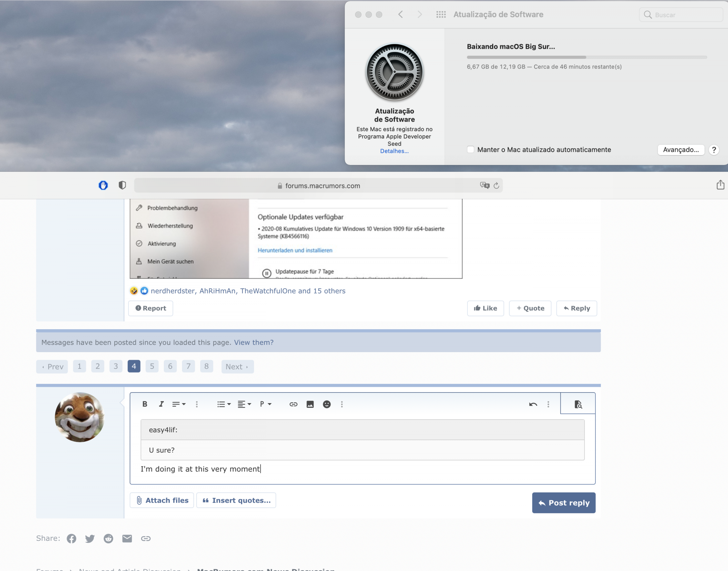Insert an image into the reply
728x571 pixels.
tap(310, 404)
